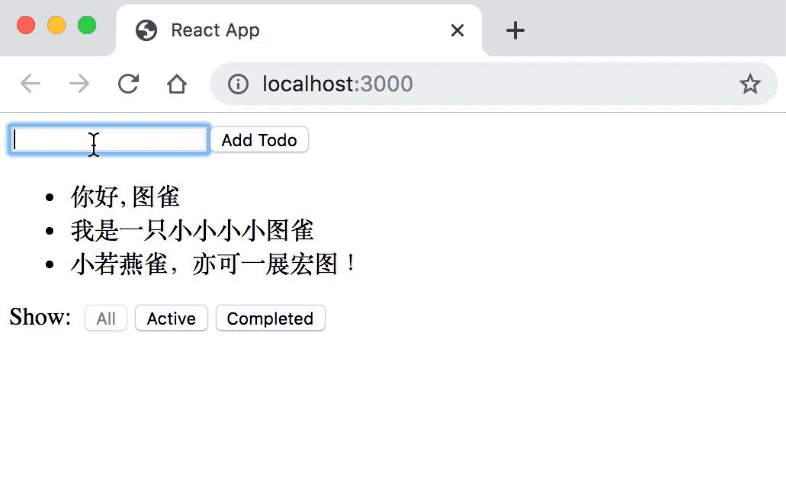Open a new tab with plus icon
The height and width of the screenshot is (500, 786).
pos(515,31)
